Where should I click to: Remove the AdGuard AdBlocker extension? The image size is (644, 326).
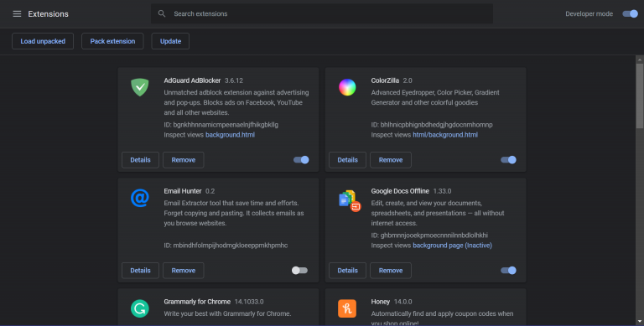[x=183, y=160]
